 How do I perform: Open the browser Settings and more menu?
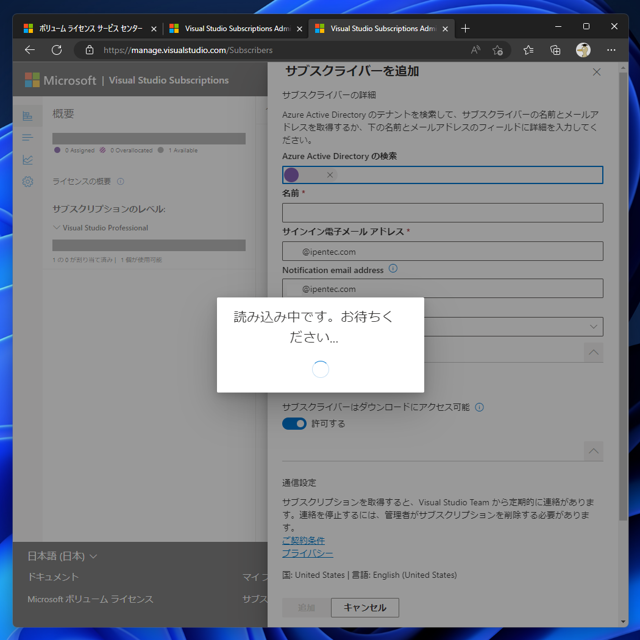(x=611, y=50)
